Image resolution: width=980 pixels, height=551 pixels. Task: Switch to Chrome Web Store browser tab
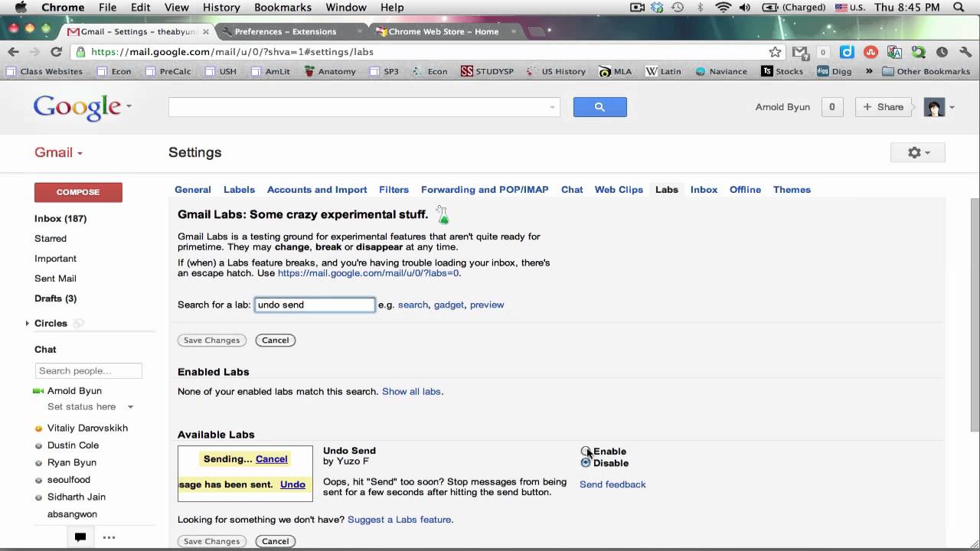443,31
